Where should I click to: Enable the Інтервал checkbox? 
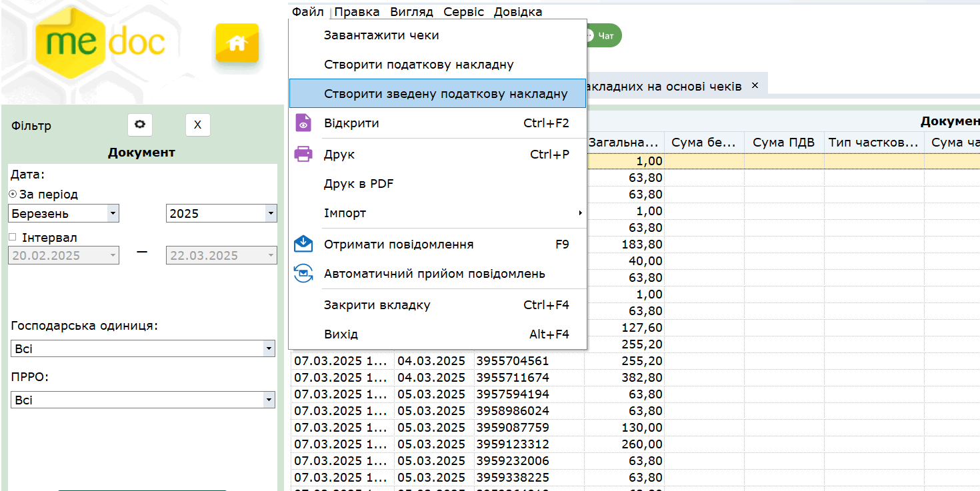click(x=13, y=237)
